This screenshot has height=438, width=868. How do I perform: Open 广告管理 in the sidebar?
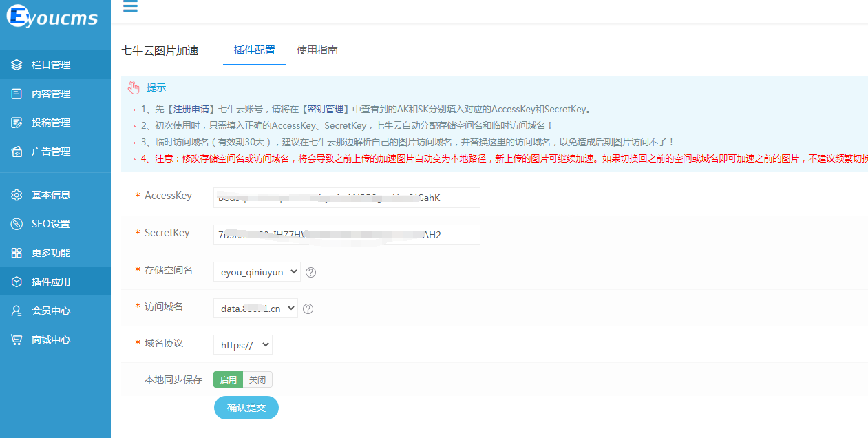55,152
